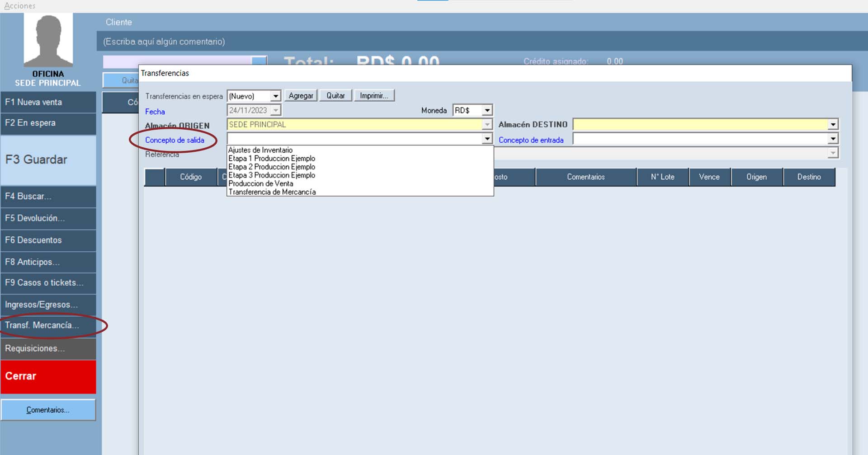Click the red Cerrar button

(x=48, y=376)
